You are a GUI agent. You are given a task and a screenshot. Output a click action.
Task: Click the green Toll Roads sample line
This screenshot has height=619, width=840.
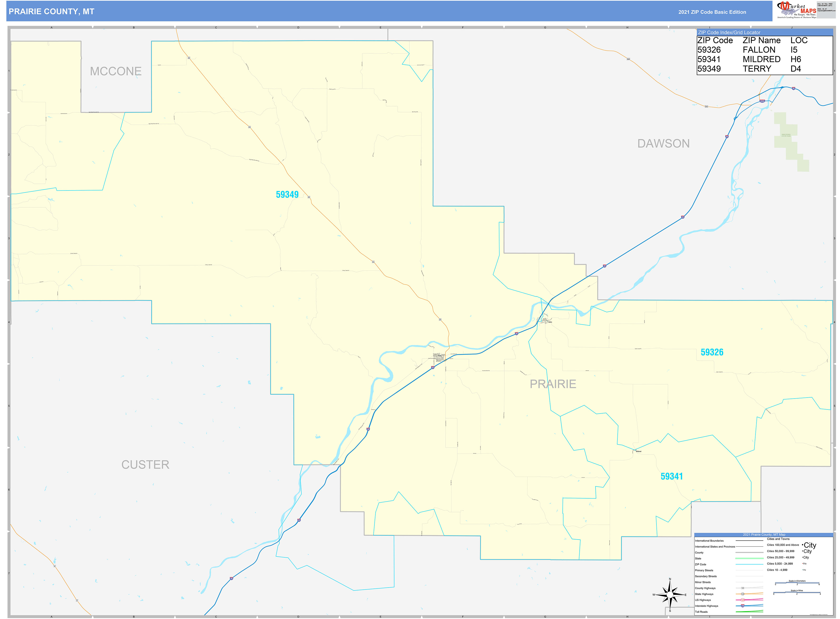coord(750,612)
